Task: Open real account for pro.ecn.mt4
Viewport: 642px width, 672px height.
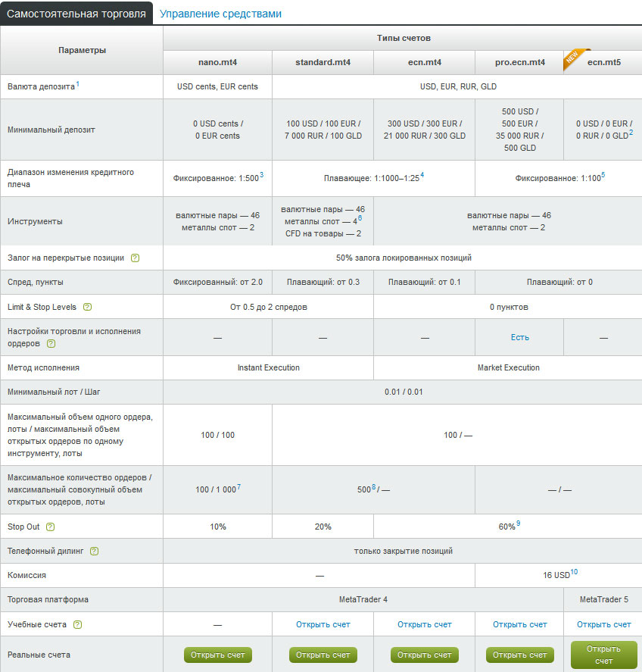Action: [520, 655]
